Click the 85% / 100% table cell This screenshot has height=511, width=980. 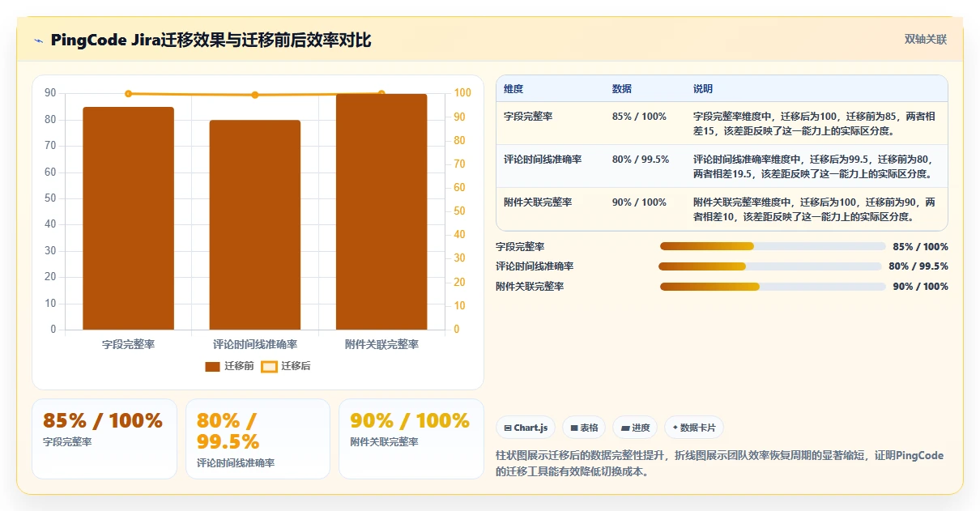click(639, 117)
